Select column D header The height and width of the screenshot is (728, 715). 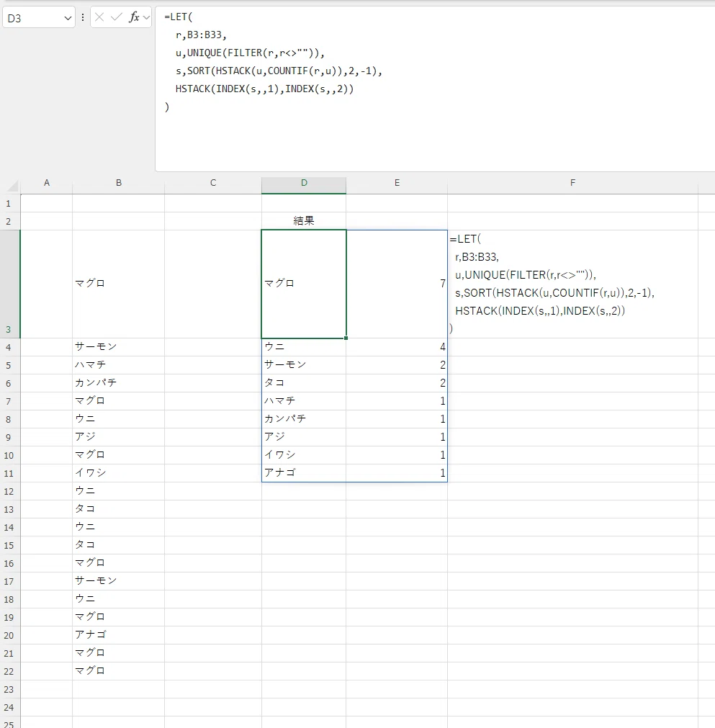pyautogui.click(x=304, y=183)
